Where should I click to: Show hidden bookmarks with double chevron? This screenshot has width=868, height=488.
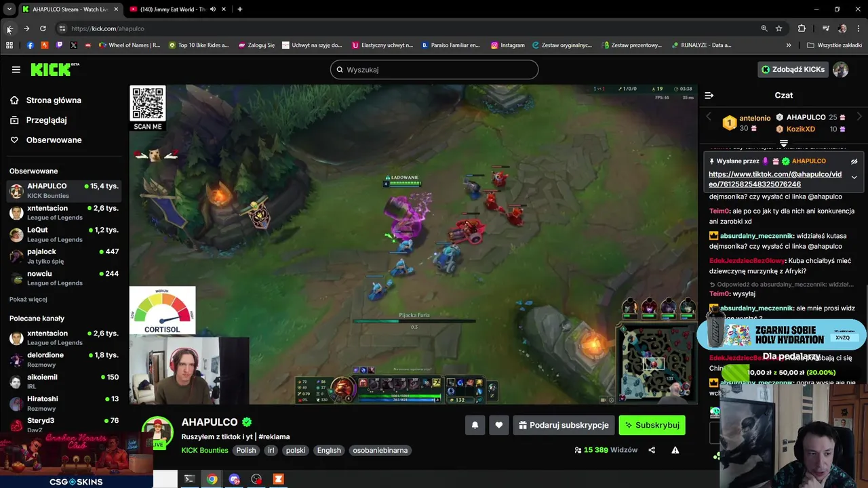(x=789, y=45)
